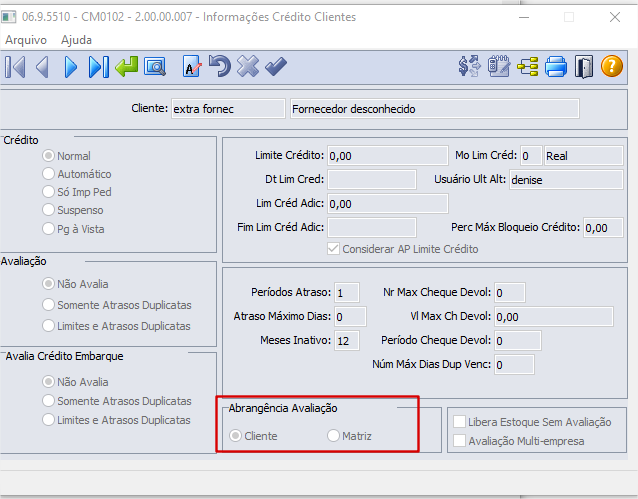
Task: Toggle Considerar AP Limite Crédito checkbox
Action: (x=403, y=249)
